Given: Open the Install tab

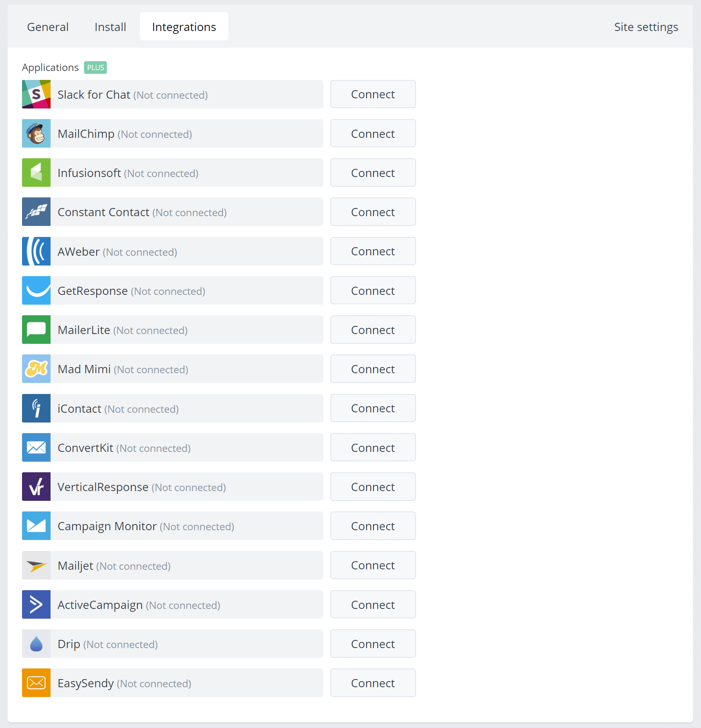Looking at the screenshot, I should [x=110, y=27].
